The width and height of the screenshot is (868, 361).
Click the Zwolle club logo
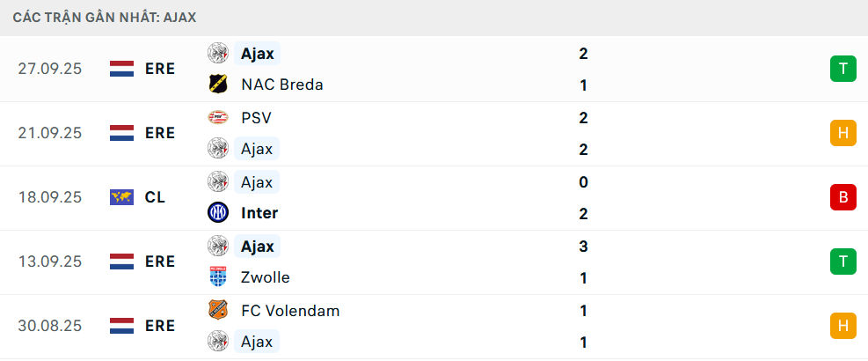click(217, 277)
